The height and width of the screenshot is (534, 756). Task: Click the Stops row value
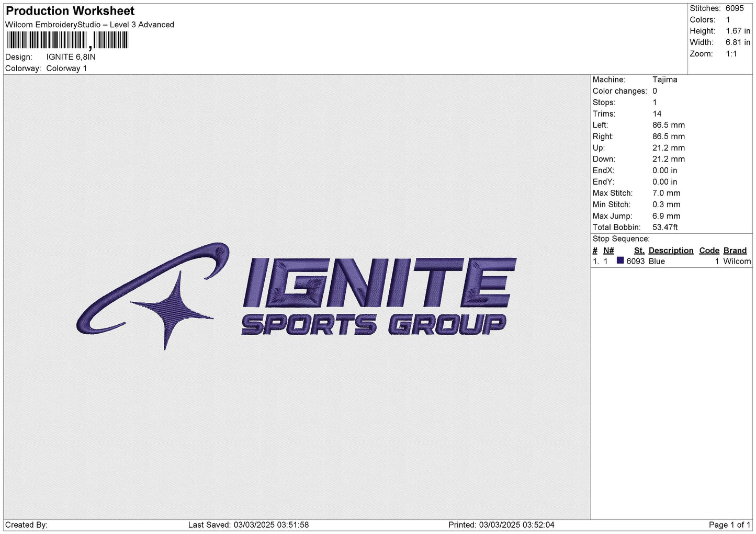coord(655,103)
